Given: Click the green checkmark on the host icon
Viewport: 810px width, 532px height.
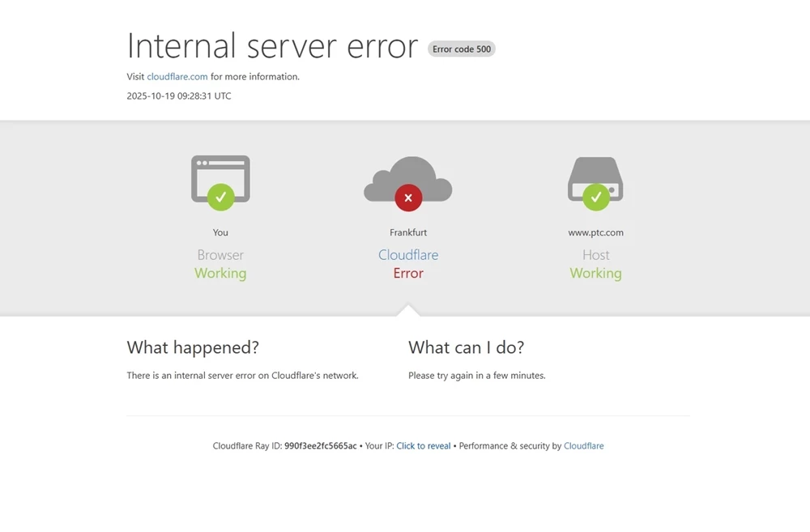Looking at the screenshot, I should (x=595, y=197).
